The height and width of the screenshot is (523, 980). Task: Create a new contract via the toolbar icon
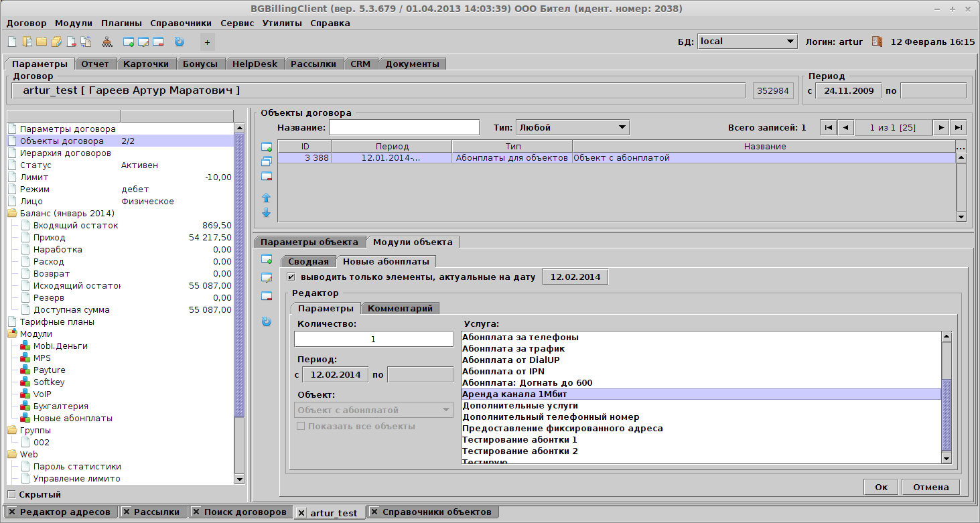click(x=11, y=42)
